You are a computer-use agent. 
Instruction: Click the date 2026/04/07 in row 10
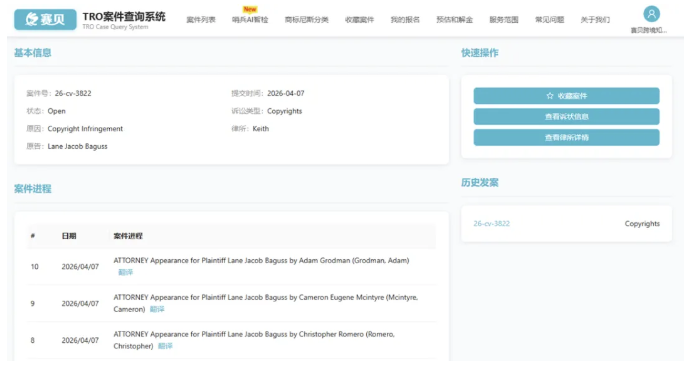click(80, 267)
